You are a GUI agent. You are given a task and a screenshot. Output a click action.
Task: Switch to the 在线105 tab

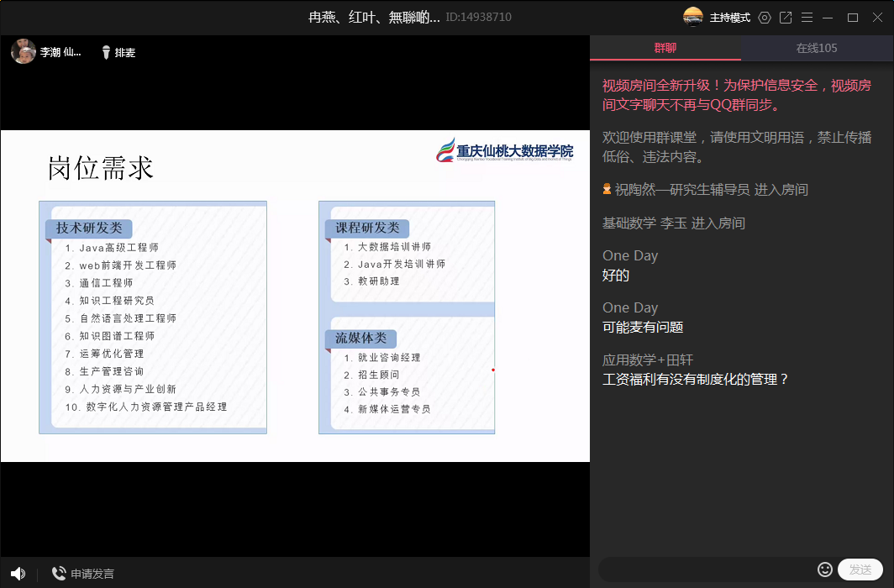817,48
